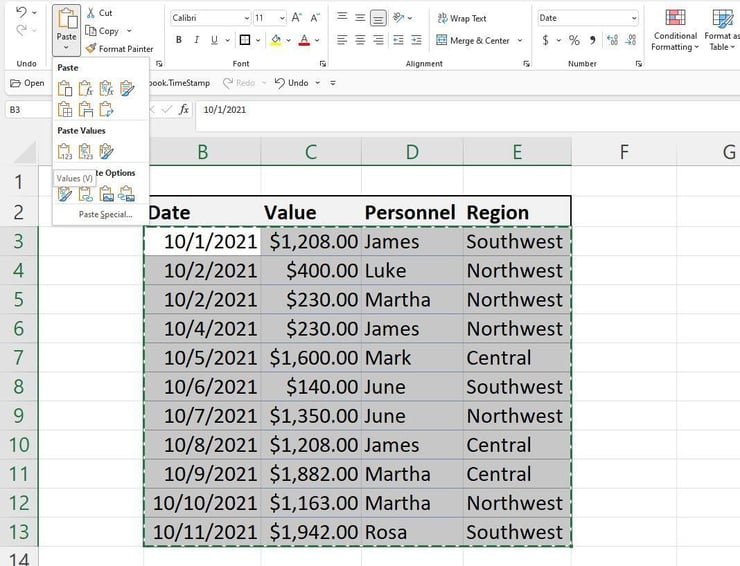Toggle the Bottom Align button
740x566 pixels.
tap(378, 18)
